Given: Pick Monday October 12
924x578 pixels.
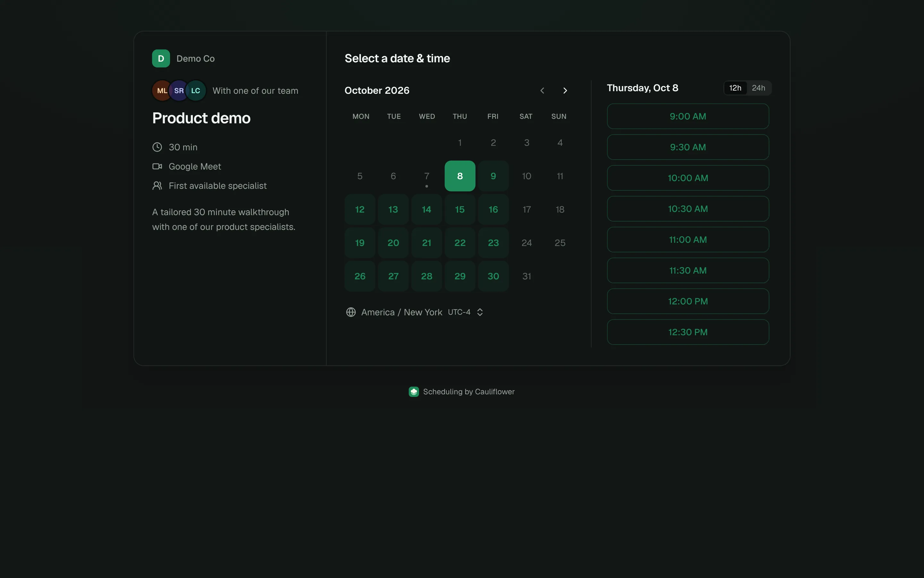Looking at the screenshot, I should tap(360, 209).
